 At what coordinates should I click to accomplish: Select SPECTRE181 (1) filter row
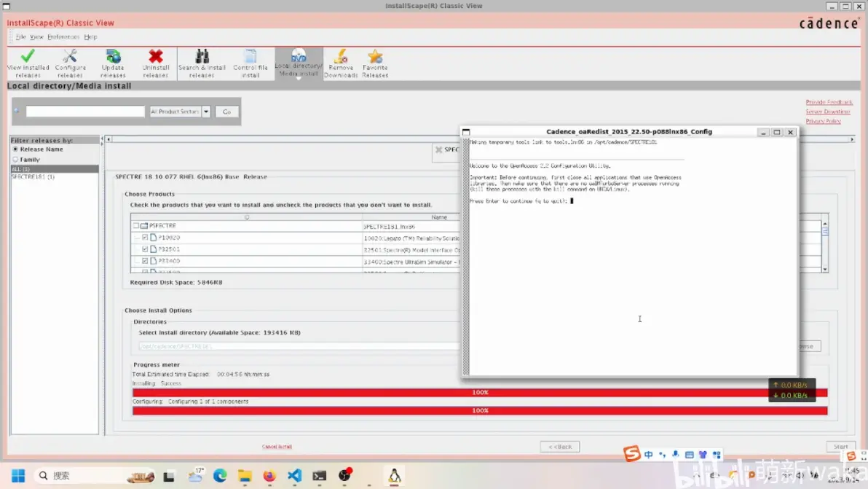point(54,176)
